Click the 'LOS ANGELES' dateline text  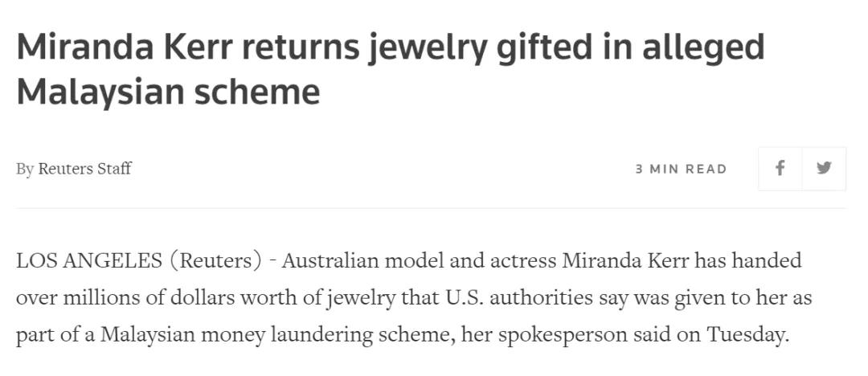88,261
